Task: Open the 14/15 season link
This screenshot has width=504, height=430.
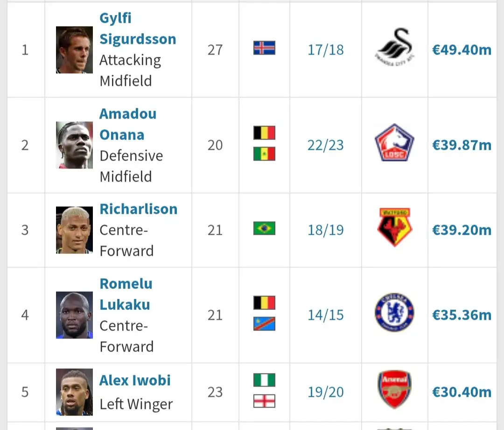Action: pyautogui.click(x=325, y=315)
